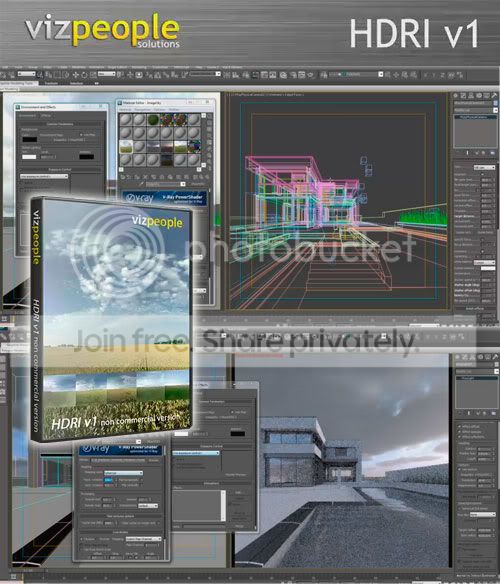Open the Display tab in upper command panel

pyautogui.click(x=487, y=95)
